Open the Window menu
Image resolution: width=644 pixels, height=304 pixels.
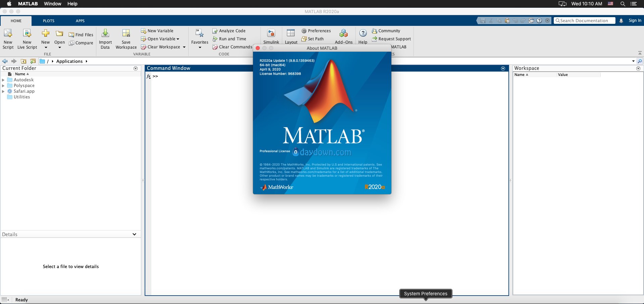(53, 4)
